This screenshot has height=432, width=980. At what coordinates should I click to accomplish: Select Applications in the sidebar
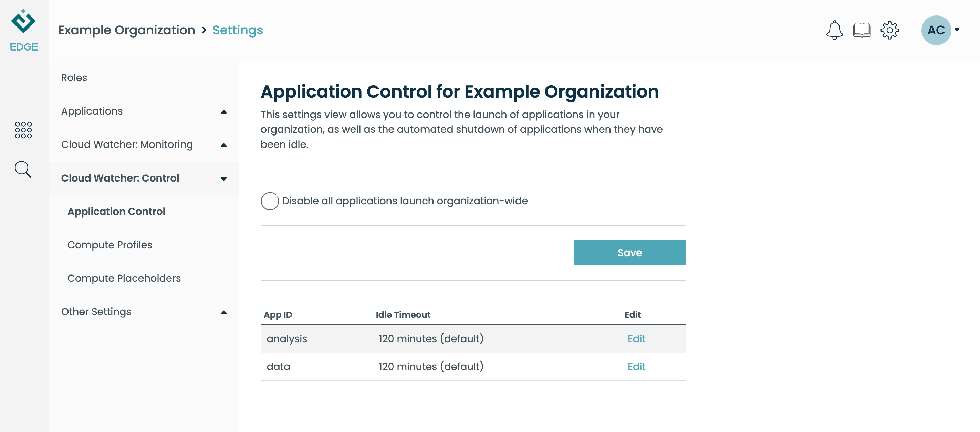click(x=92, y=111)
